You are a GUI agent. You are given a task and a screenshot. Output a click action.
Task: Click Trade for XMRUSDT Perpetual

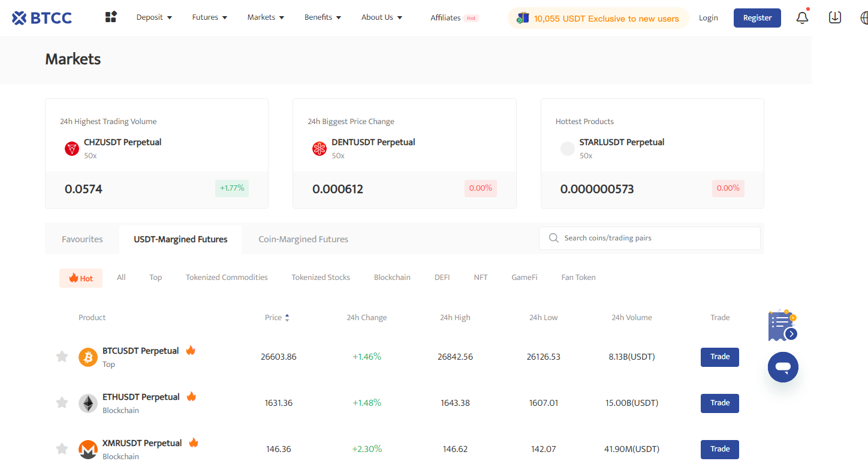[x=720, y=450]
